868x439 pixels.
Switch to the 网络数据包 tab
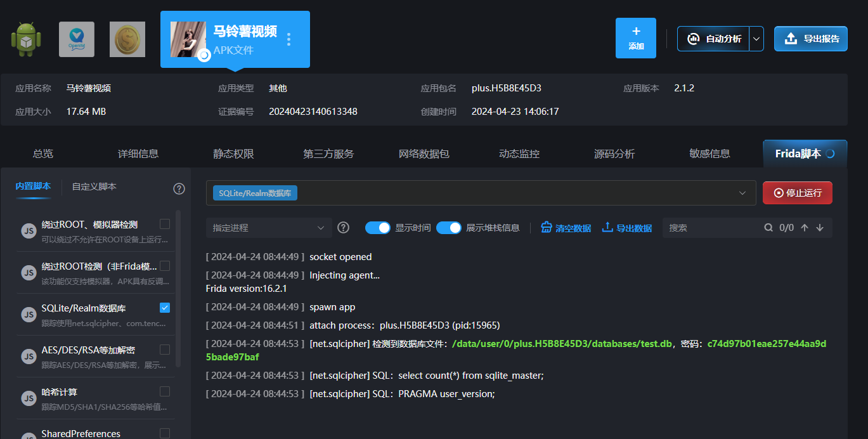click(424, 154)
